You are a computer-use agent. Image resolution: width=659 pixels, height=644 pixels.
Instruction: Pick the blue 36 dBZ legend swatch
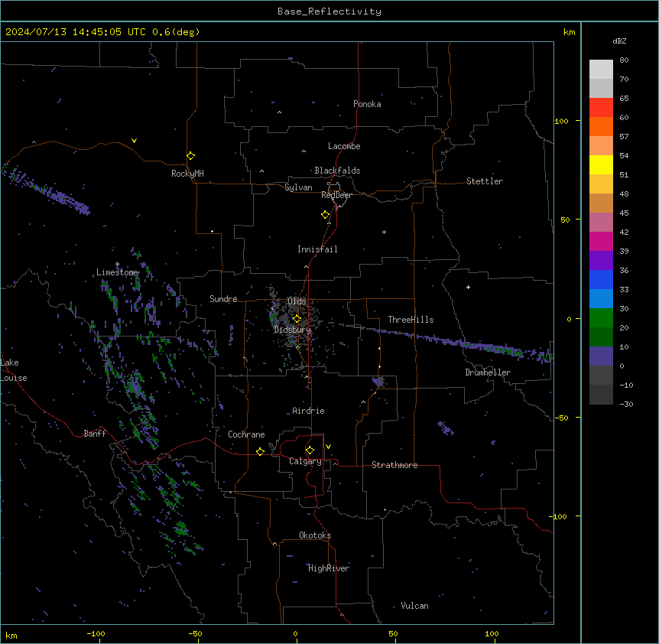click(601, 279)
